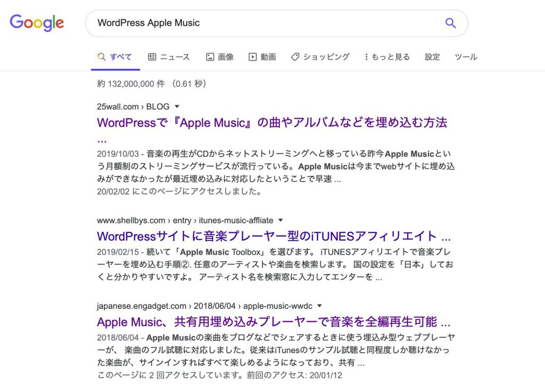Viewport: 545px width, 392px height.
Task: Open the ツール search tools
Action: click(x=466, y=57)
